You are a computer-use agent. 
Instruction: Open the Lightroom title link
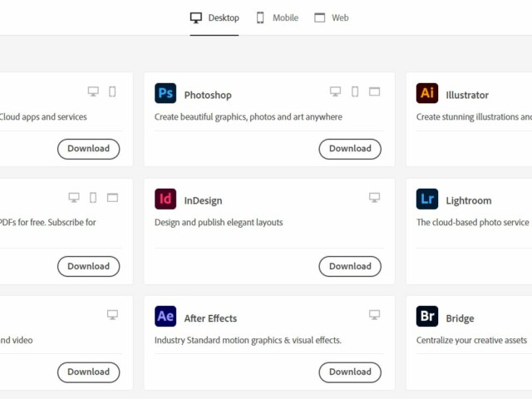[468, 200]
